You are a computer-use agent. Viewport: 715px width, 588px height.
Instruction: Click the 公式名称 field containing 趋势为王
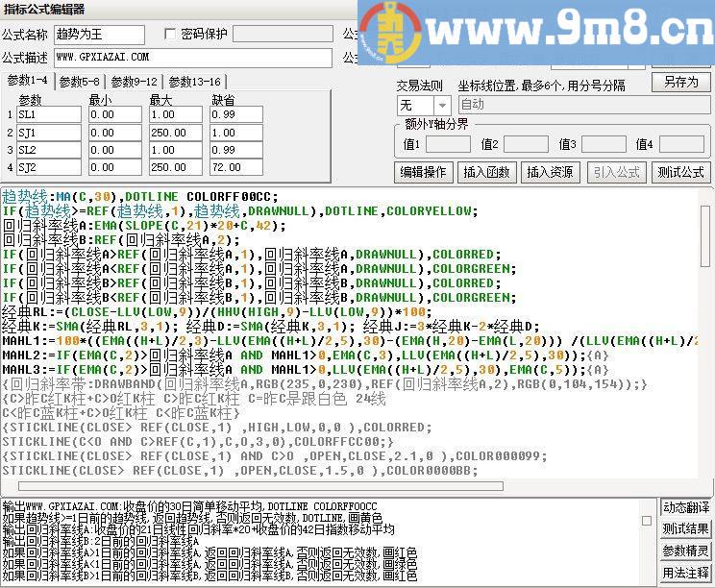click(x=99, y=35)
